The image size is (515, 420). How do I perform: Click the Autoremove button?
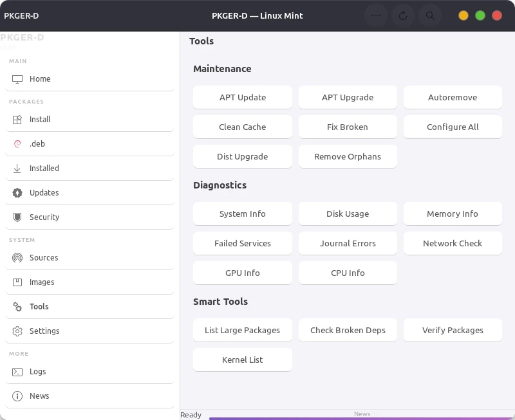453,98
